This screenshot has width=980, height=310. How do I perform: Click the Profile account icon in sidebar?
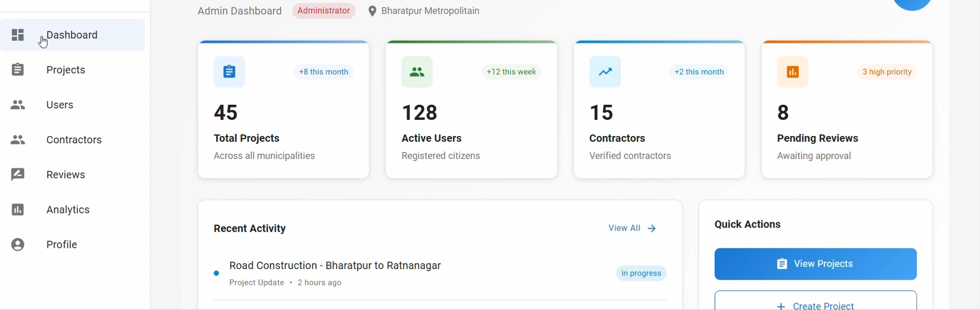pos(18,245)
